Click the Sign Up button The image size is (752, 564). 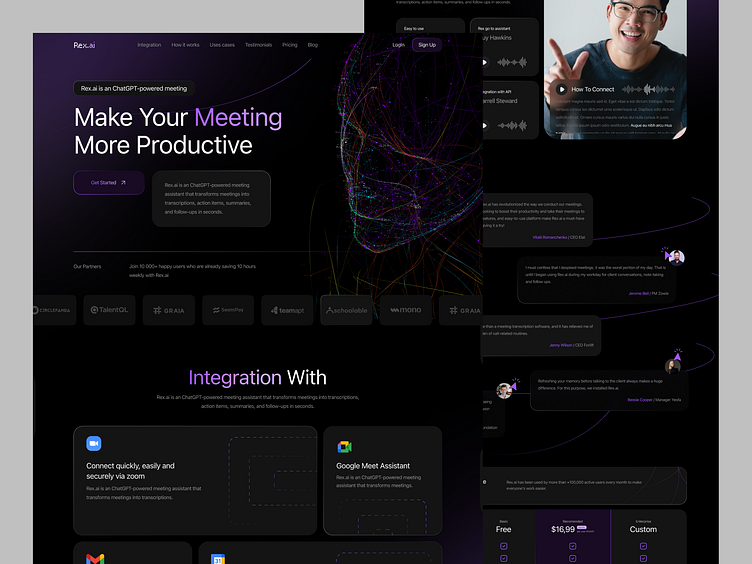[x=427, y=45]
